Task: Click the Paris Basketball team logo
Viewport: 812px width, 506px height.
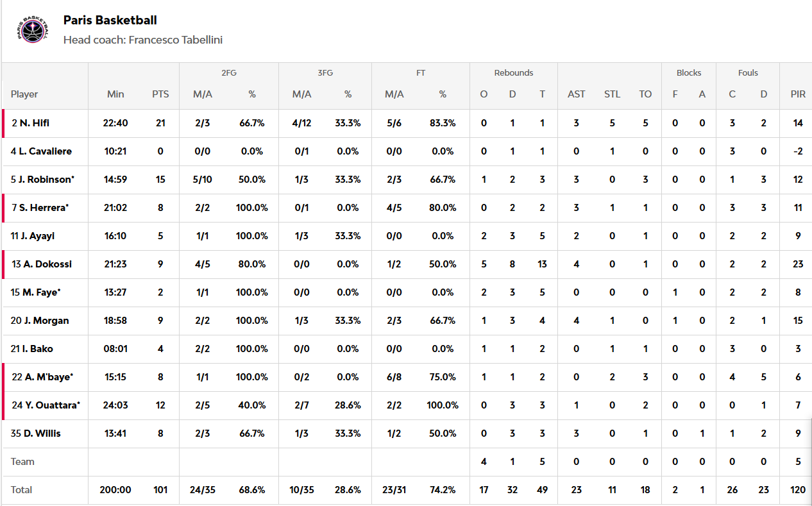Action: pos(31,30)
